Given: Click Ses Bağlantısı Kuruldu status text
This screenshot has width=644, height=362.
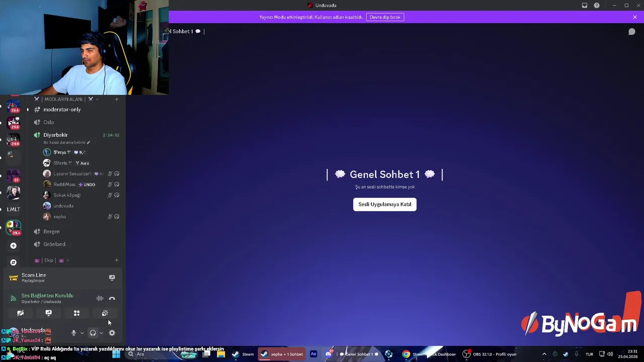Looking at the screenshot, I should (x=47, y=296).
